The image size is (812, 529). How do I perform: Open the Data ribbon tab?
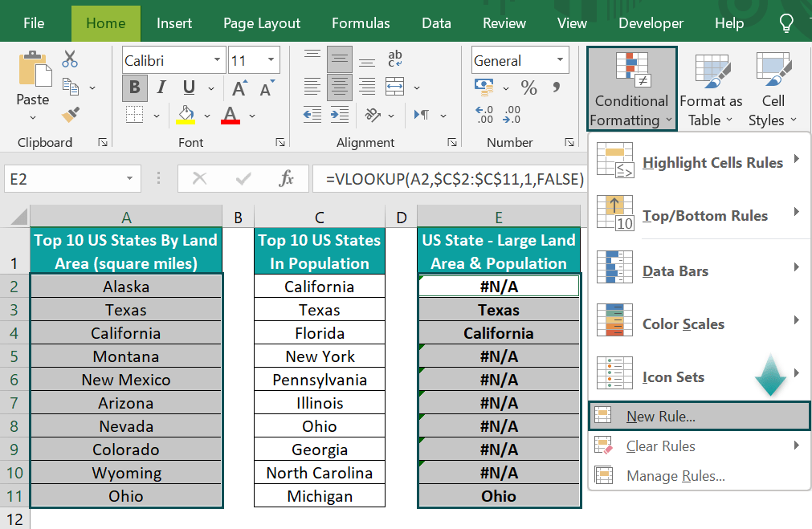[x=436, y=22]
